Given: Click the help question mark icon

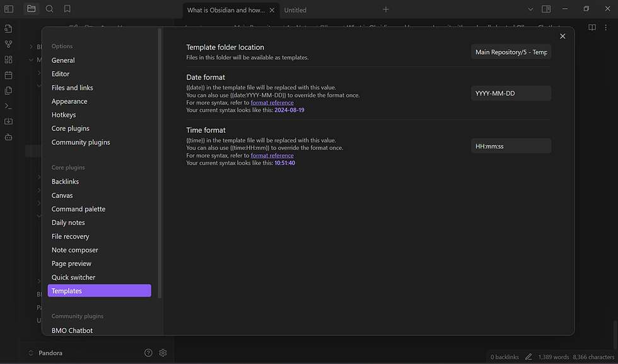Looking at the screenshot, I should click(148, 353).
